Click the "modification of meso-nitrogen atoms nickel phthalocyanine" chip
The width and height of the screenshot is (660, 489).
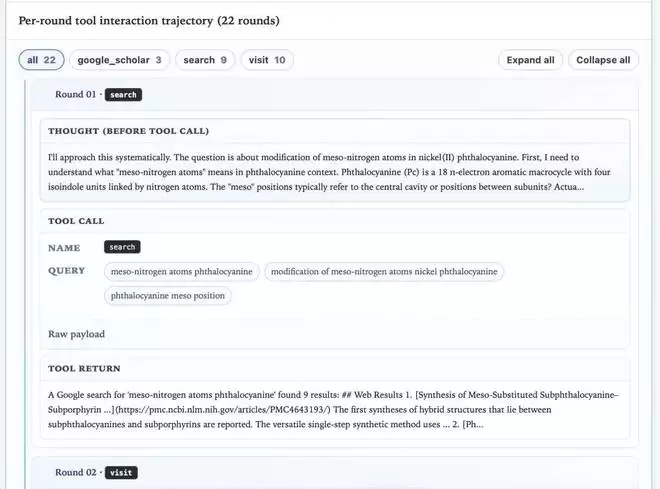click(x=384, y=271)
